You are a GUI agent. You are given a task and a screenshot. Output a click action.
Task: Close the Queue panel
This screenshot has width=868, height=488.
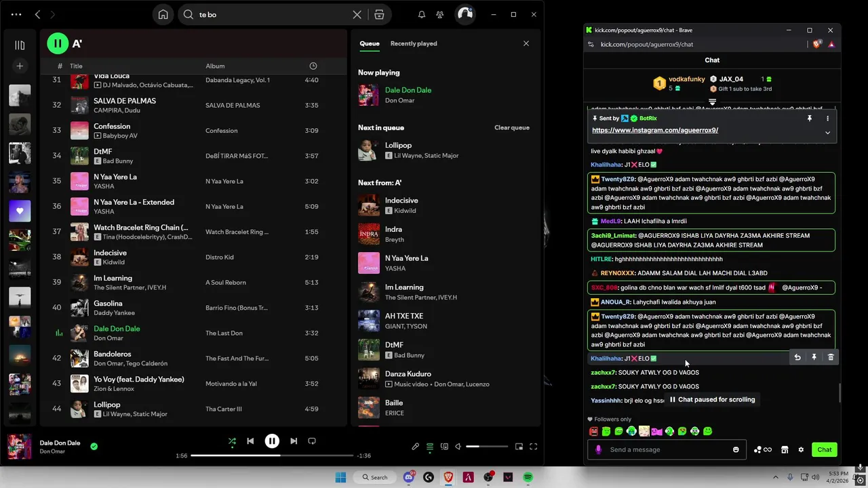(x=526, y=43)
